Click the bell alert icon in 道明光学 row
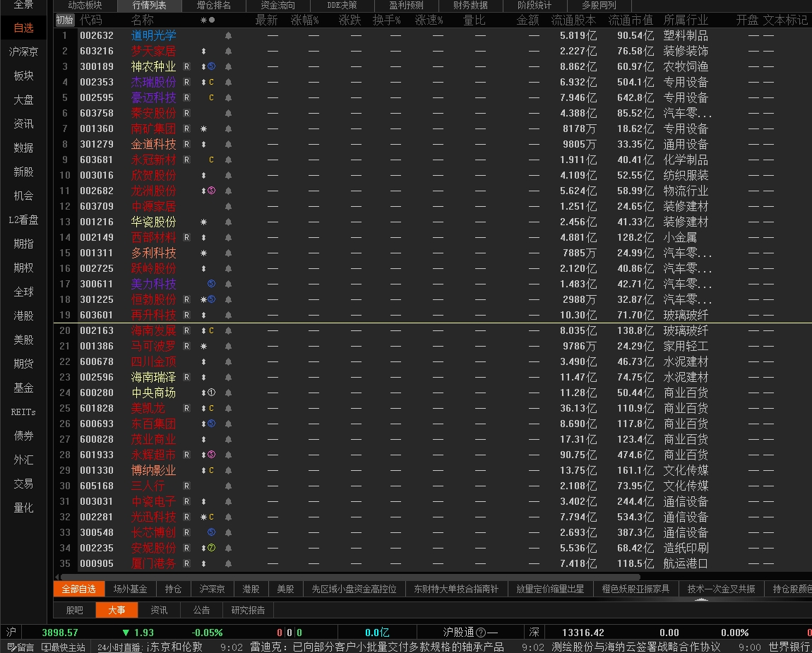 pos(228,36)
